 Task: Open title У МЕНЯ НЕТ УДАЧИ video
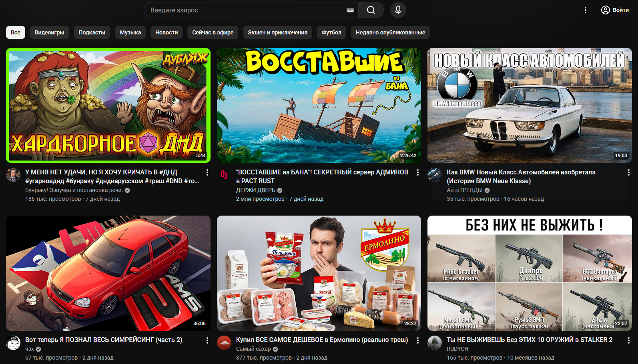112,176
